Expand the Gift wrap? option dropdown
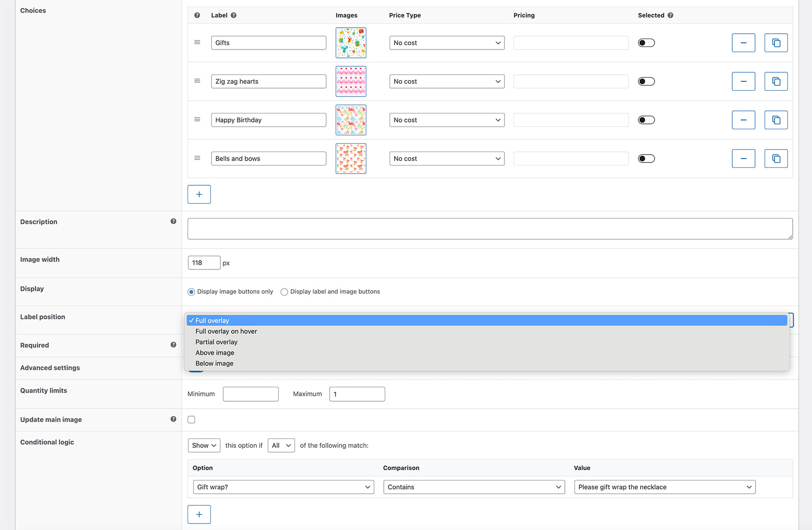Screen dimensions: 812x530 point(283,487)
